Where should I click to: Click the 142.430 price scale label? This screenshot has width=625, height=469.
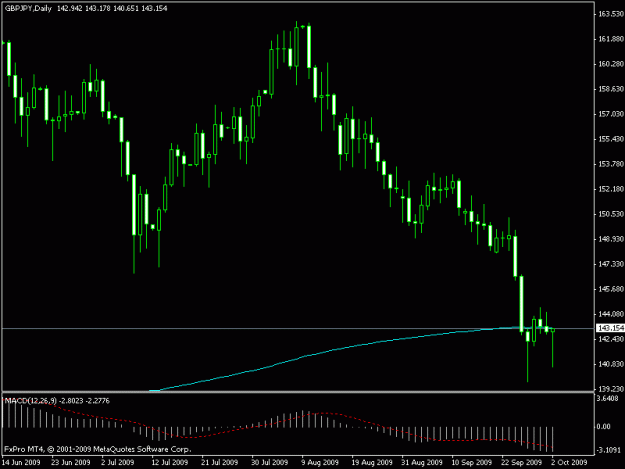[x=611, y=339]
